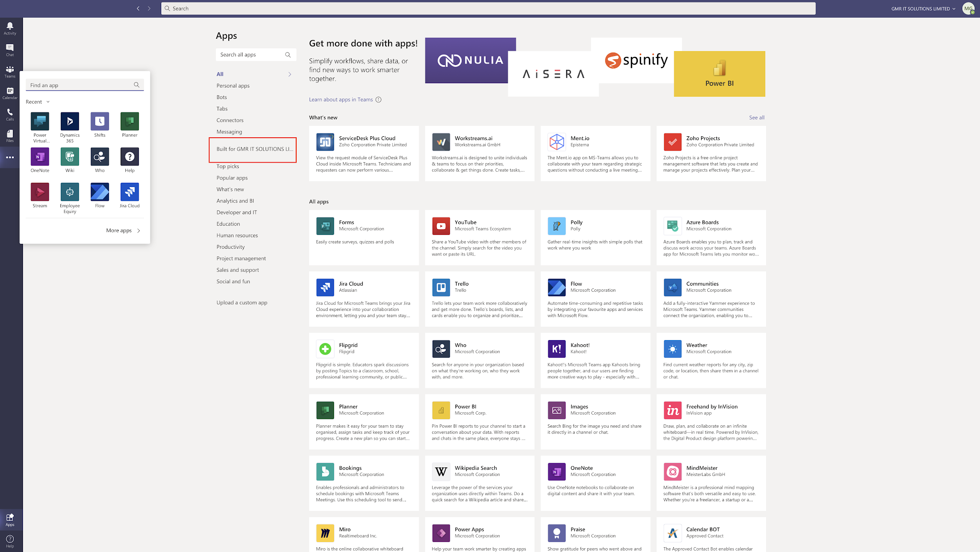Expand the Recent dropdown in flyout

(x=48, y=102)
